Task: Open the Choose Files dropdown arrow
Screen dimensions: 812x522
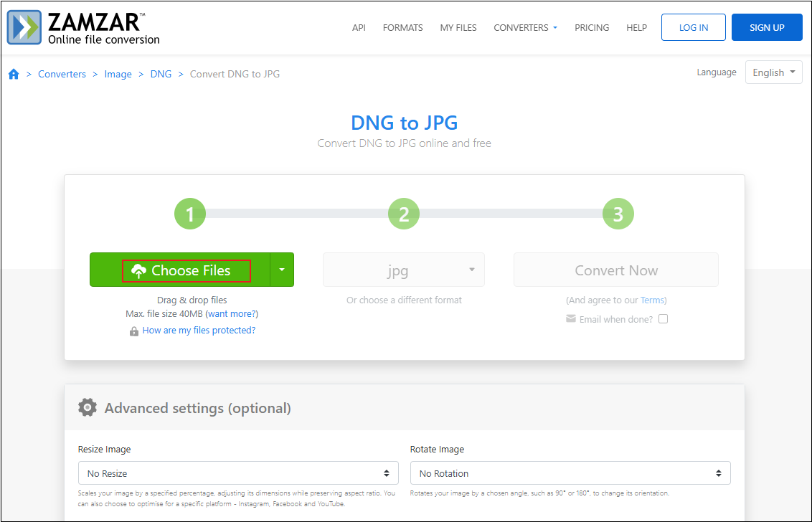Action: 282,270
